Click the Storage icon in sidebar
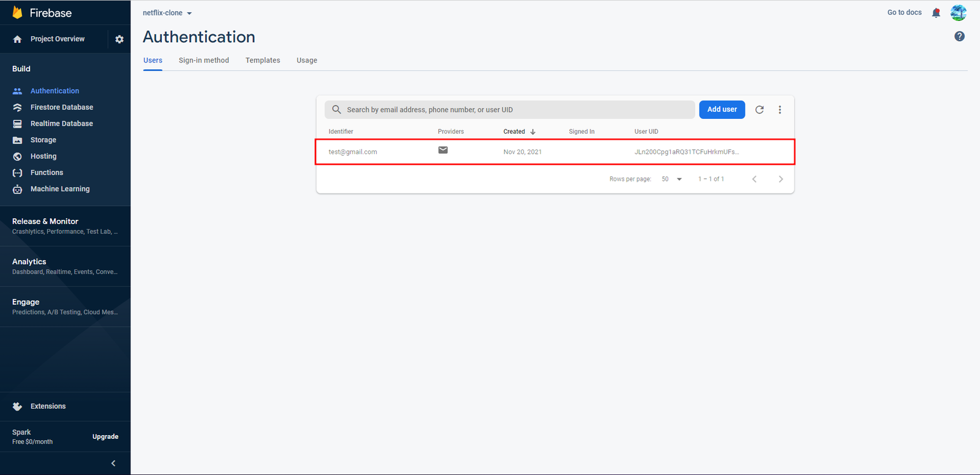This screenshot has height=475, width=980. (17, 140)
